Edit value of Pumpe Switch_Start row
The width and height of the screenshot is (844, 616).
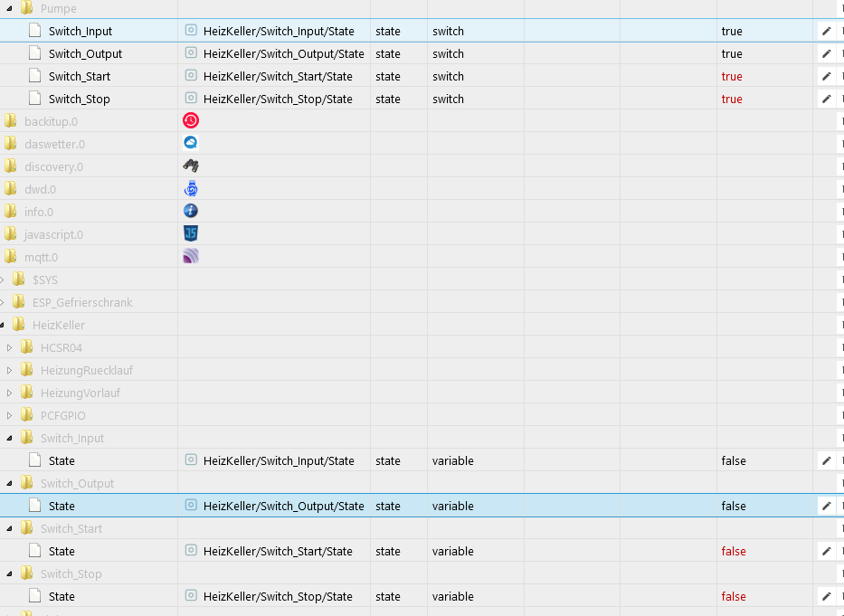[826, 77]
